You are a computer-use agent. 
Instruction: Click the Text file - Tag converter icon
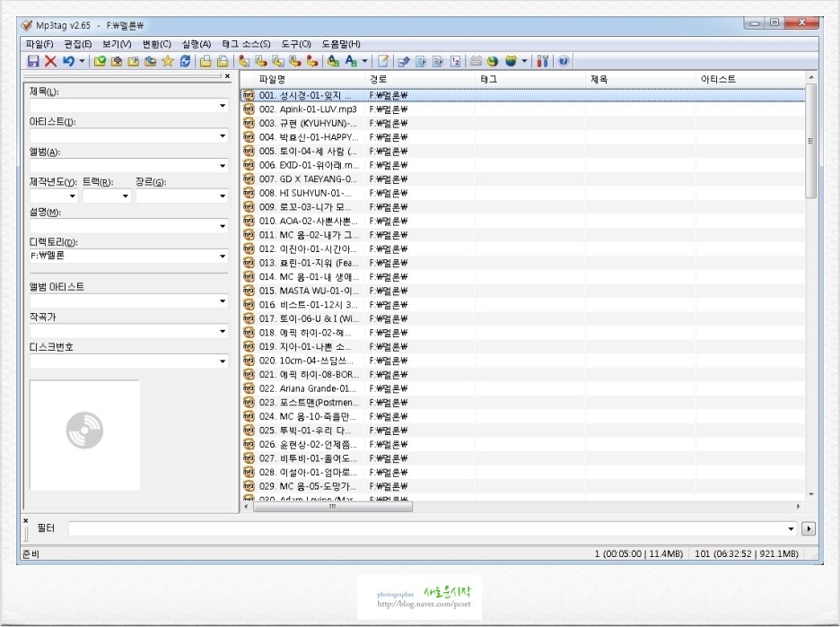[295, 61]
